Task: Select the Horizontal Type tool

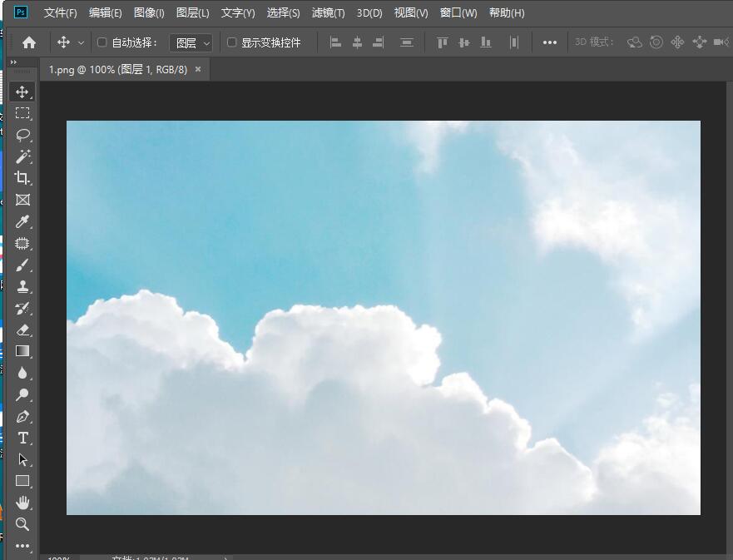Action: [x=22, y=438]
